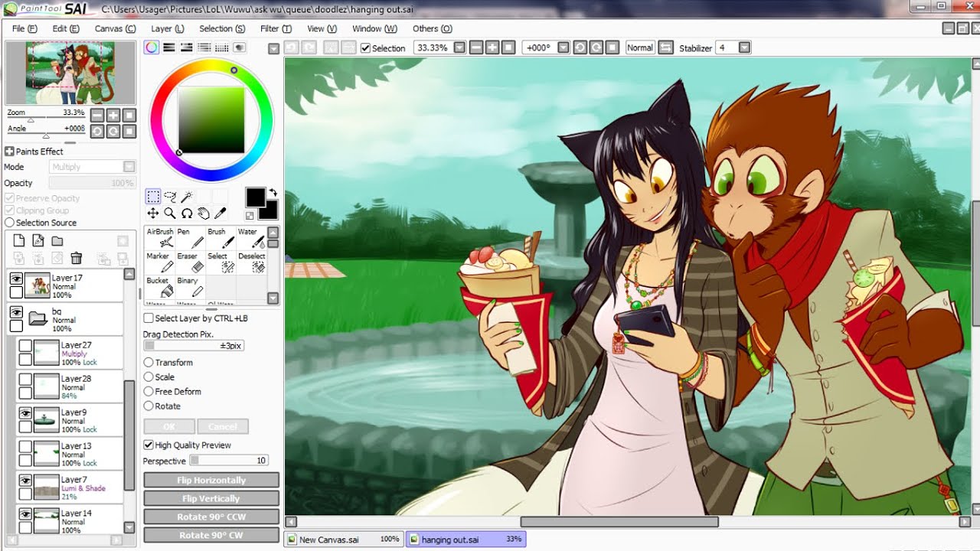Open the File menu

tap(24, 29)
